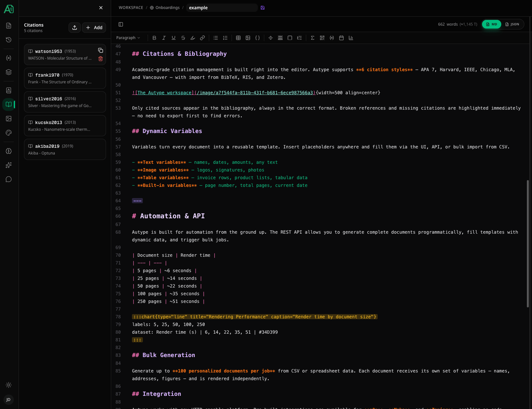
Task: Insert a code block with braces icon
Action: [x=258, y=38]
